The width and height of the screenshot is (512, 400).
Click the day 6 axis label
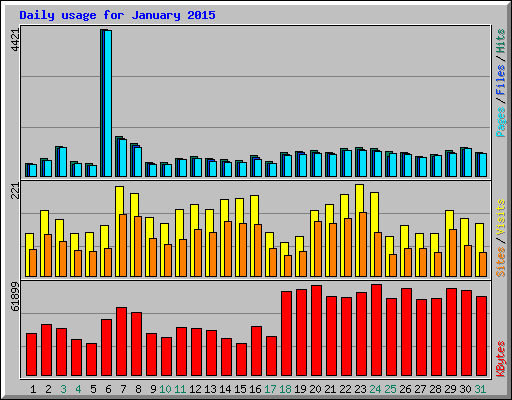pos(108,389)
